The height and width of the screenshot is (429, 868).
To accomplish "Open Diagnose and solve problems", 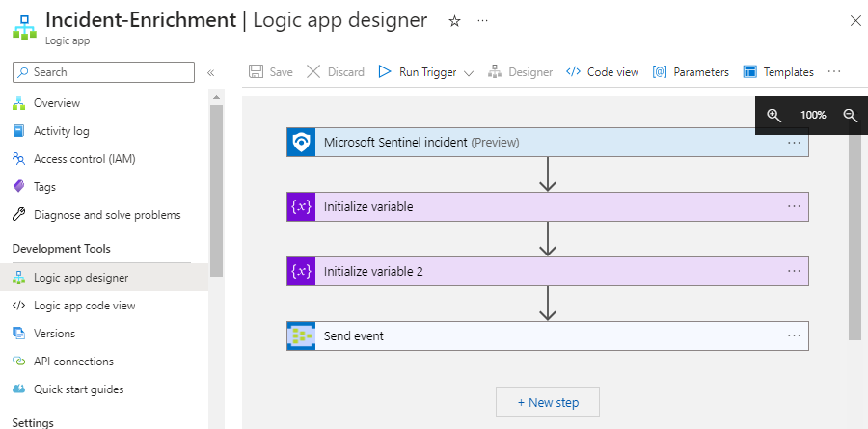I will pyautogui.click(x=107, y=215).
